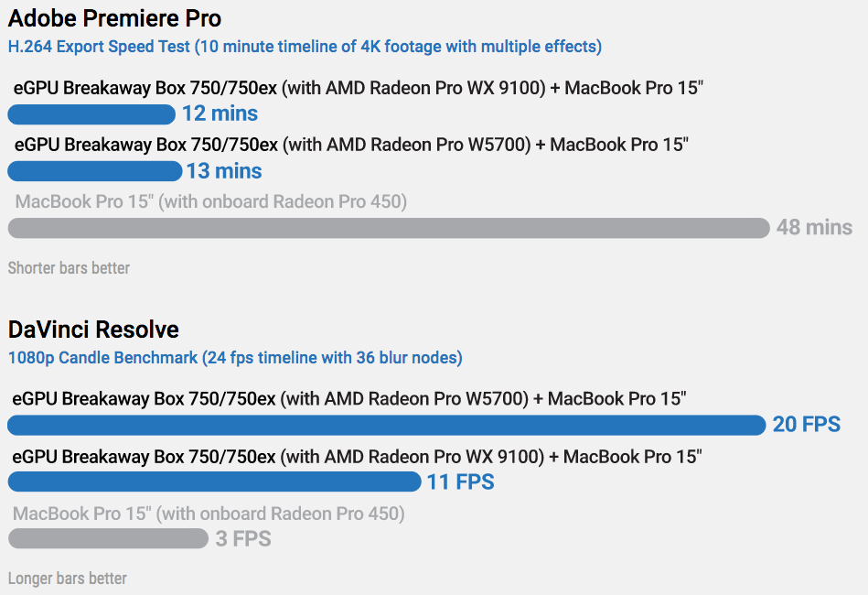Click the blue 20 FPS bar
868x595 pixels.
coord(386,425)
